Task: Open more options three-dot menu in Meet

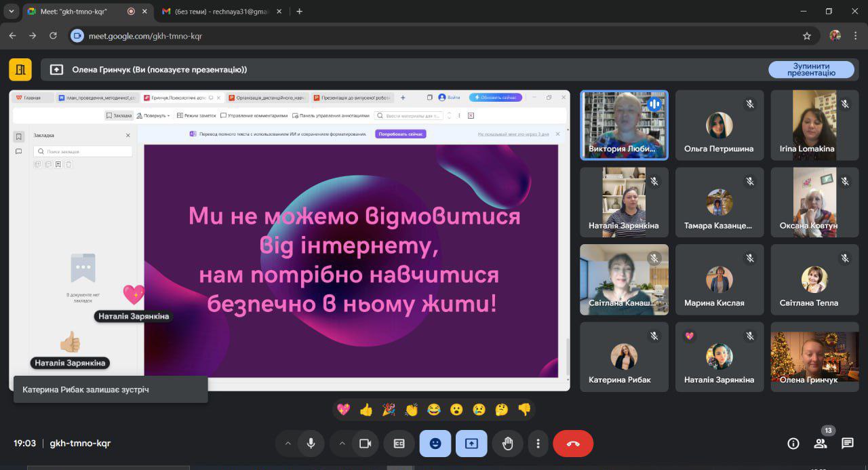Action: point(538,444)
